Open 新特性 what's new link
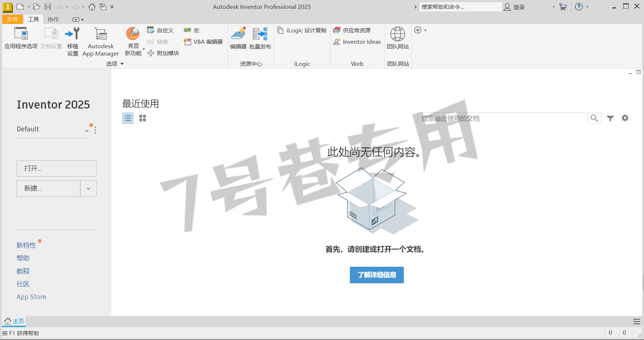This screenshot has width=644, height=340. tap(26, 245)
